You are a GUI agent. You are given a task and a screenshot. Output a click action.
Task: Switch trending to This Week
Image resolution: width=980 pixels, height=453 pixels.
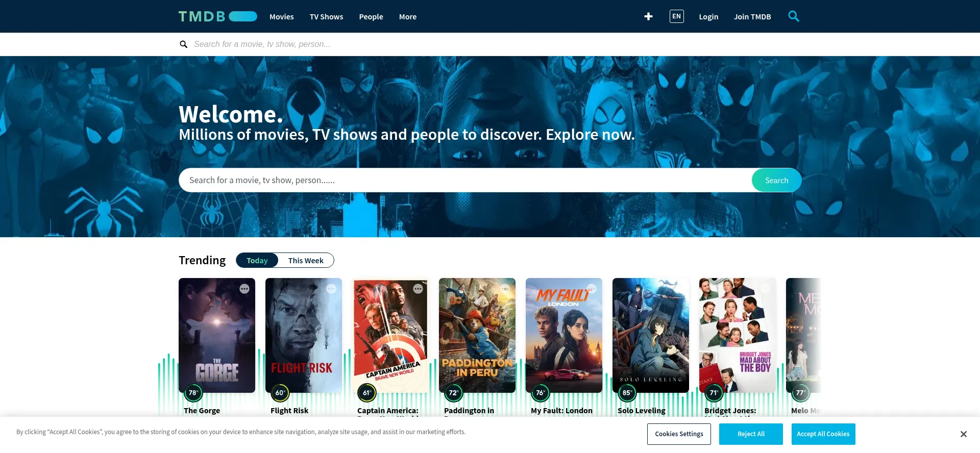306,260
